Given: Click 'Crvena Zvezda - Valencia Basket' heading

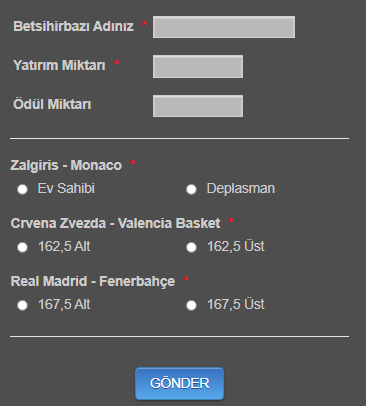Looking at the screenshot, I should (115, 223).
